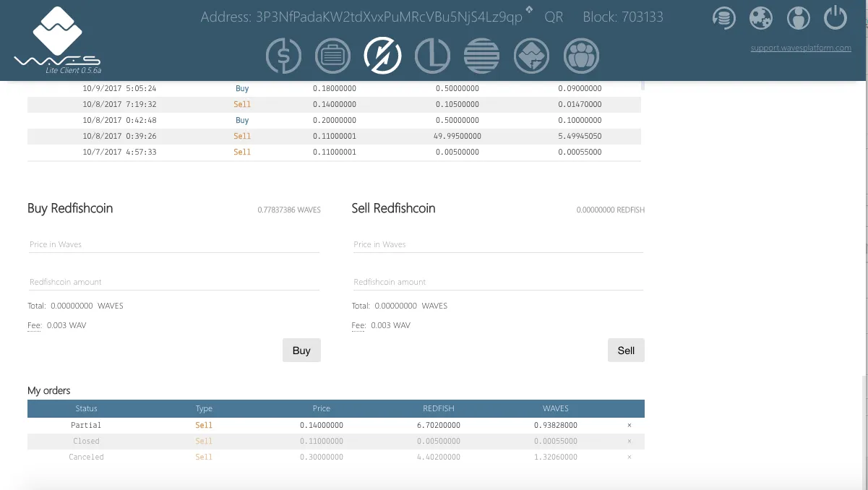
Task: Open the token creation Waves-diamond icon
Action: (x=531, y=56)
